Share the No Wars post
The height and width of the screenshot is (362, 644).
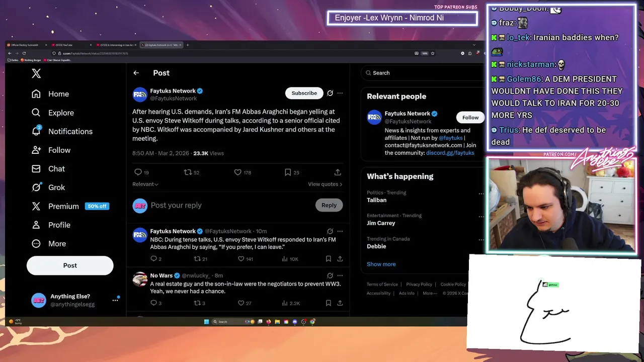340,303
